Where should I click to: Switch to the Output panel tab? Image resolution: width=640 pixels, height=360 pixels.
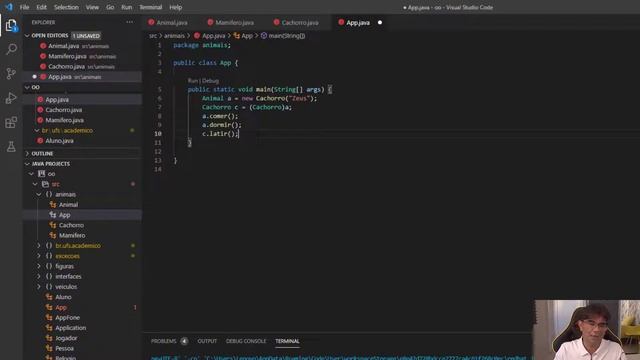207,341
